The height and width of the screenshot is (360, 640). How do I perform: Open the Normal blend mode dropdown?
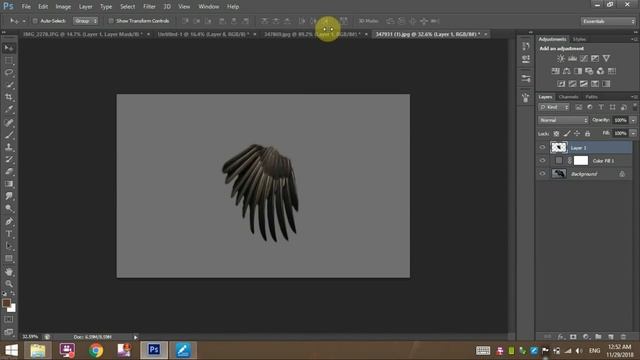click(x=563, y=120)
